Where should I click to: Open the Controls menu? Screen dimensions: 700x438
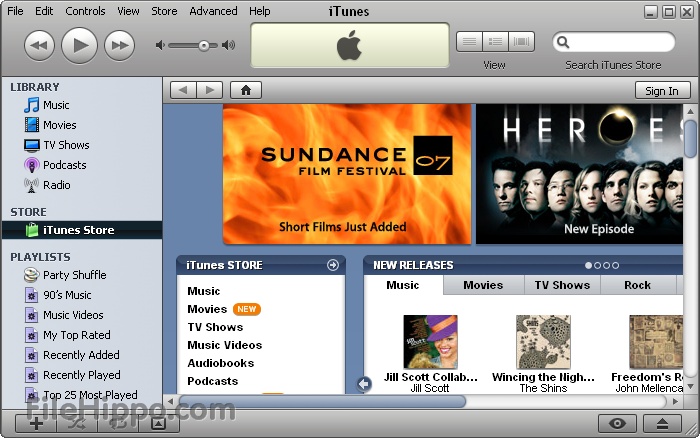(85, 11)
